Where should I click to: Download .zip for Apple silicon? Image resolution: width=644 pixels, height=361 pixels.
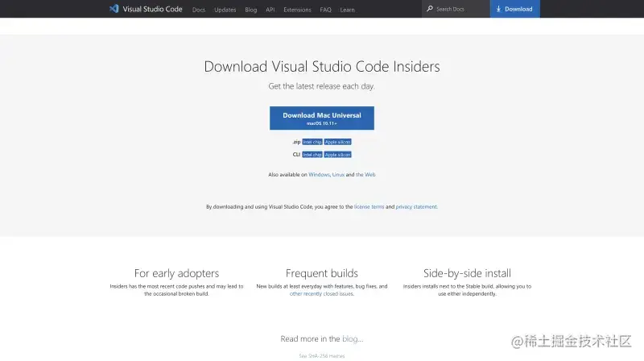pos(337,142)
